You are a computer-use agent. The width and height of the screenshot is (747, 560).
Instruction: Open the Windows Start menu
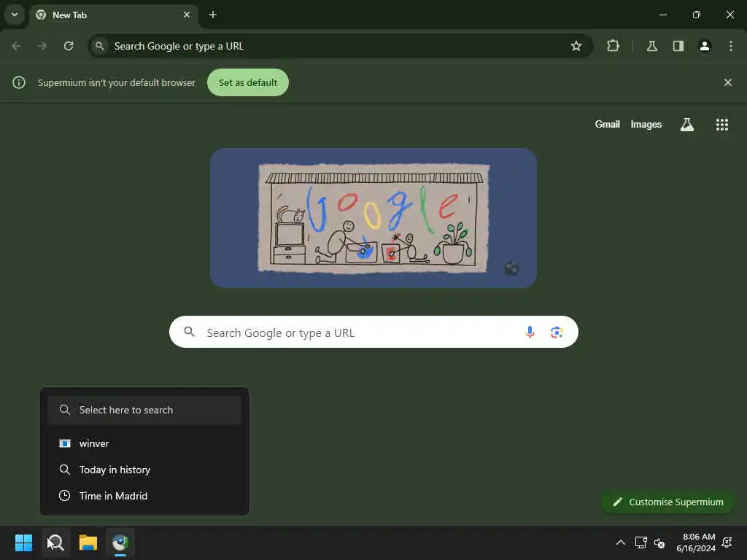(x=24, y=542)
